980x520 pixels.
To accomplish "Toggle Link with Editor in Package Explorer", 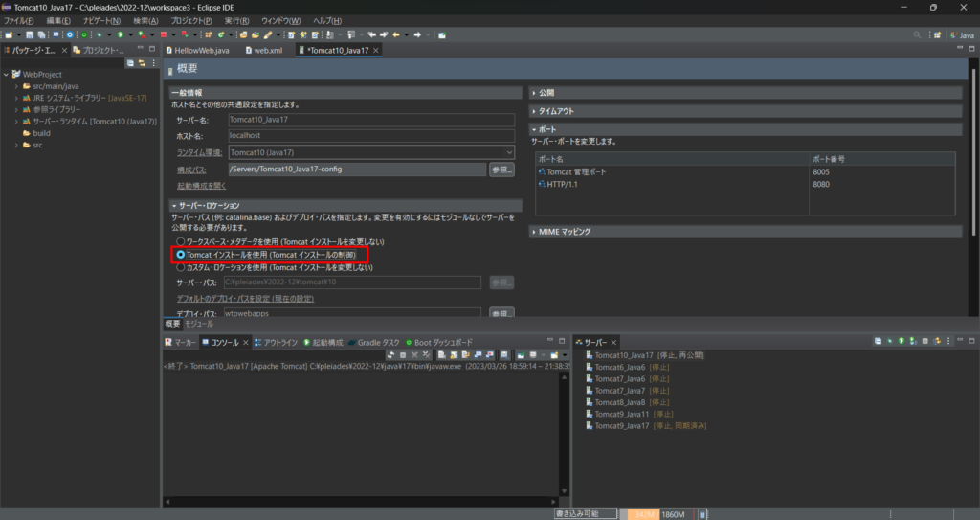I will pos(141,63).
